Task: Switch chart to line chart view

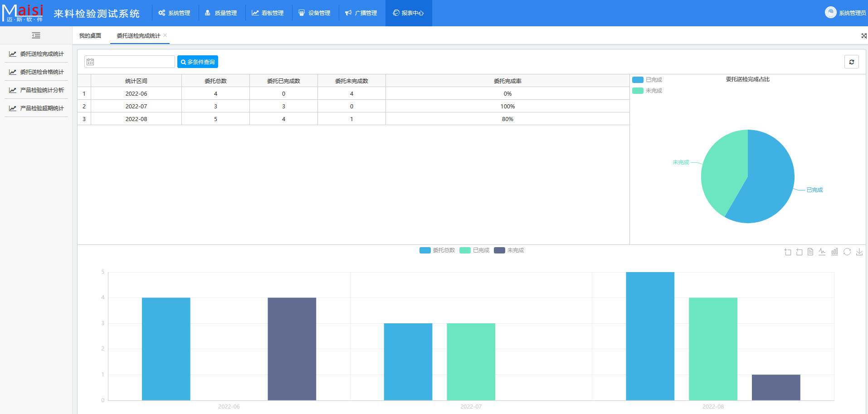Action: (822, 252)
